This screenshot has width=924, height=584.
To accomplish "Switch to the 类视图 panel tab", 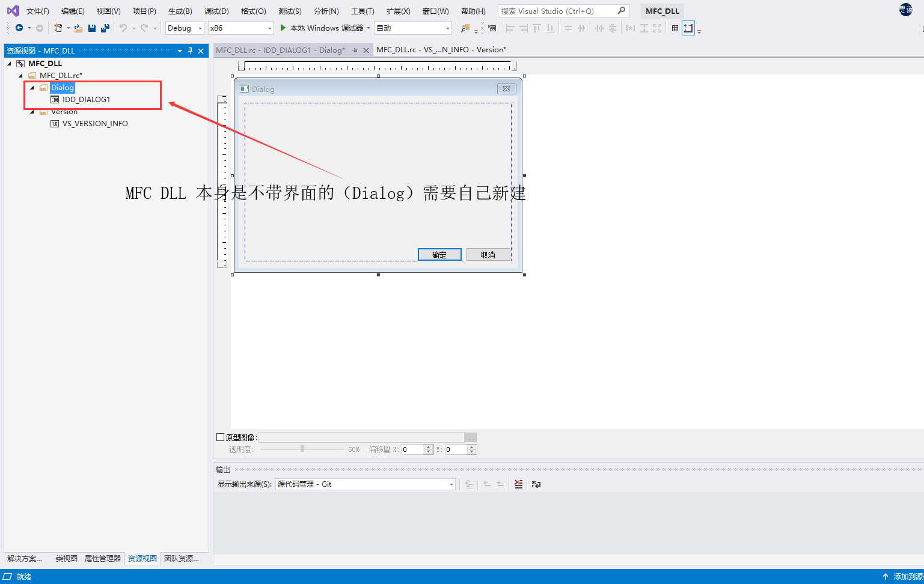I will point(67,559).
